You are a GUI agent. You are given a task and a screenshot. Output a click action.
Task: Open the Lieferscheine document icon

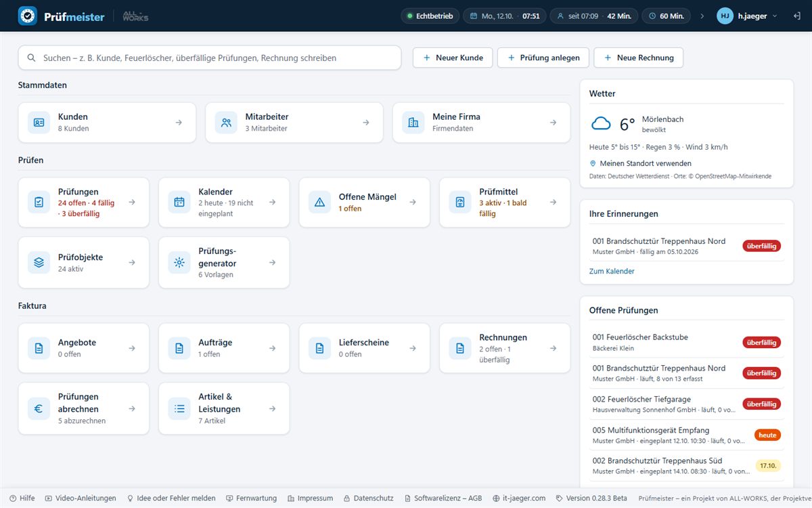[x=320, y=348]
